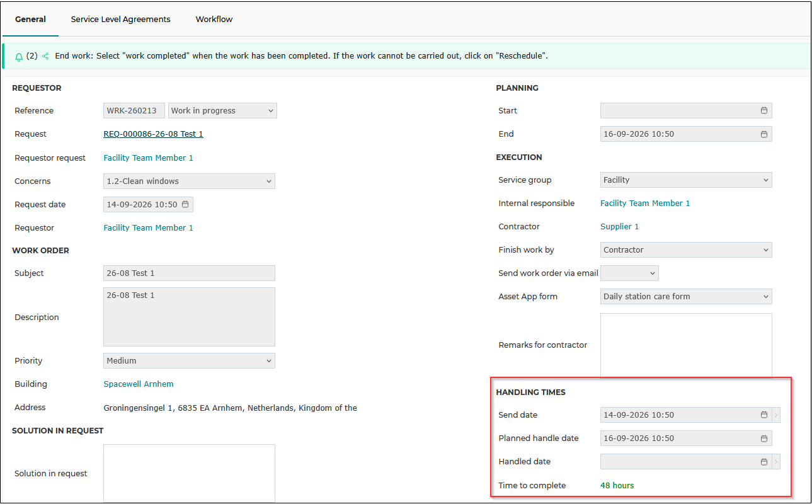
Task: Open the Asset App form dropdown
Action: (x=686, y=296)
